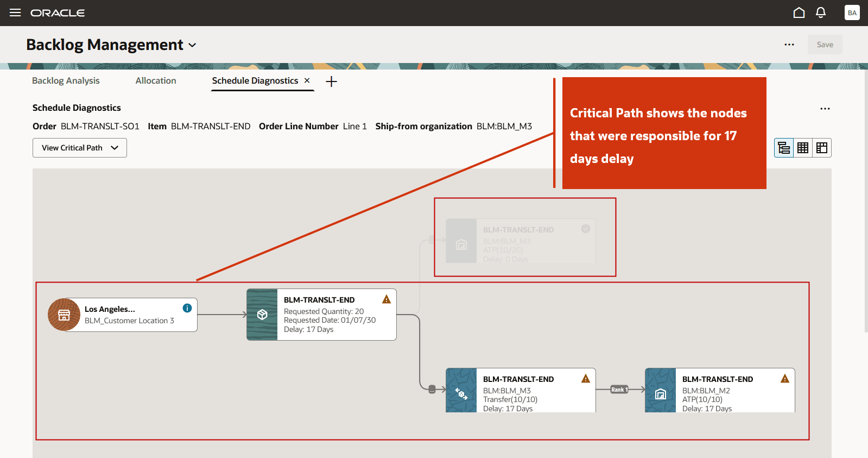Open info icon on Los Angeles node
The image size is (868, 458).
point(187,308)
